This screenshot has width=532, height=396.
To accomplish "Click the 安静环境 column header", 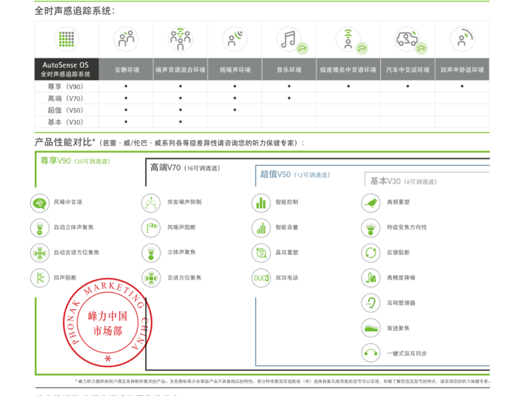I will pyautogui.click(x=126, y=69).
